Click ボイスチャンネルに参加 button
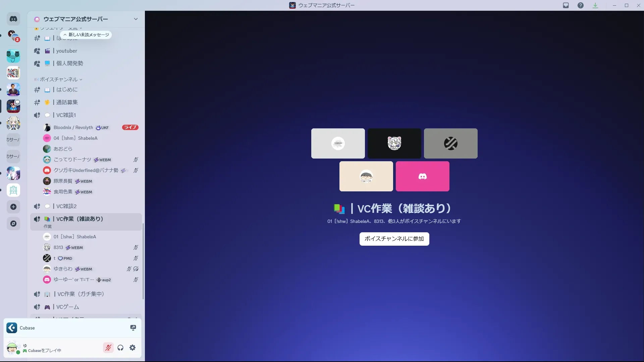Screen dimensions: 644x362 [x=394, y=239]
